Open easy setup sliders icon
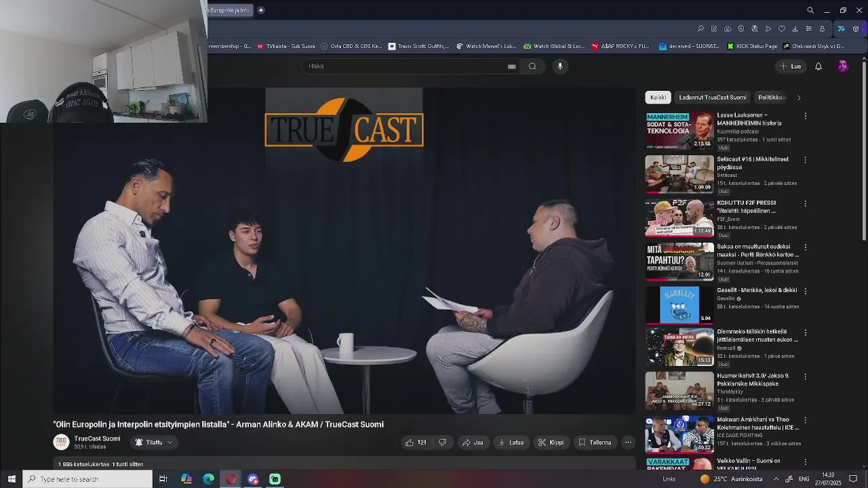The image size is (868, 488). 809,29
